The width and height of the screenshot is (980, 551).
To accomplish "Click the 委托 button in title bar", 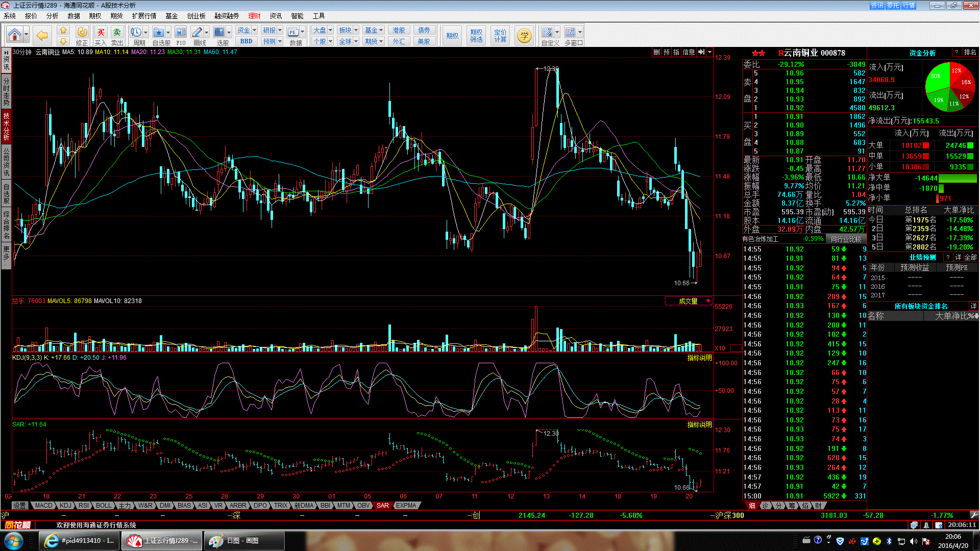I will (893, 5).
